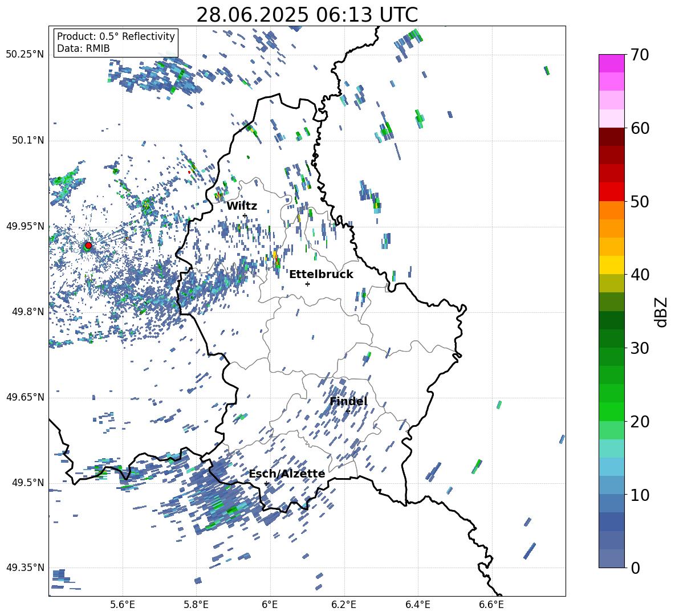Screen dimensions: 675x616
Task: Click the cross marker below Findel
Action: [x=348, y=411]
